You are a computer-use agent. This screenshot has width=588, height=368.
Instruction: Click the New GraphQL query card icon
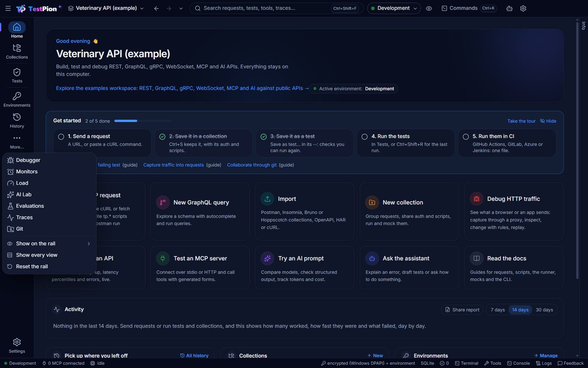coord(163,202)
